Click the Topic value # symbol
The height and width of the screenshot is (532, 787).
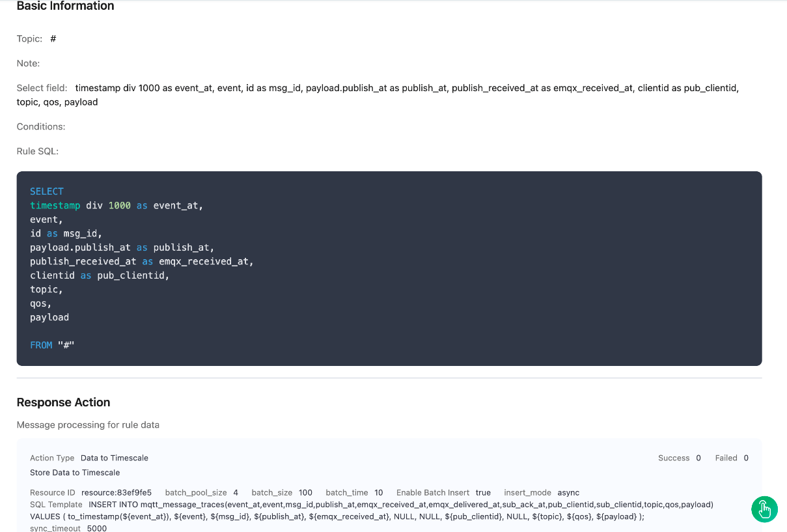tap(53, 38)
